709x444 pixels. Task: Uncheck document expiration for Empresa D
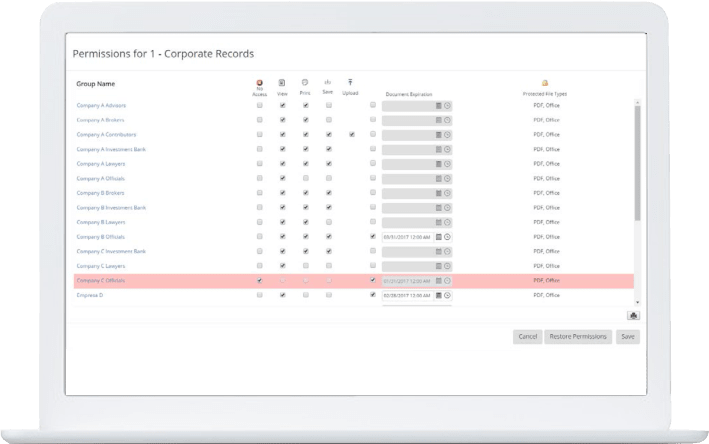coord(373,294)
